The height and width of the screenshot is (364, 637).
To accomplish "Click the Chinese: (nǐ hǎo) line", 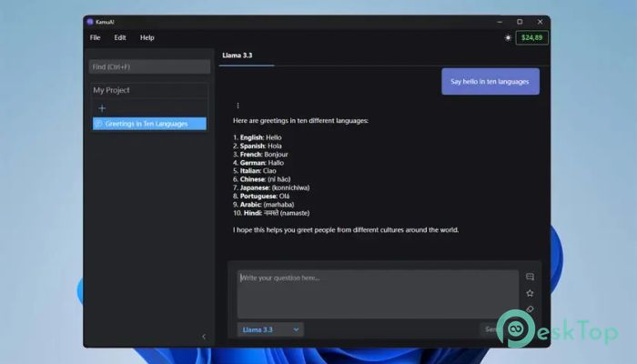I will point(262,179).
